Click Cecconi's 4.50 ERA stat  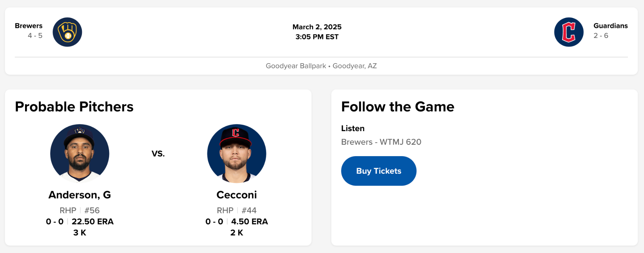[249, 222]
